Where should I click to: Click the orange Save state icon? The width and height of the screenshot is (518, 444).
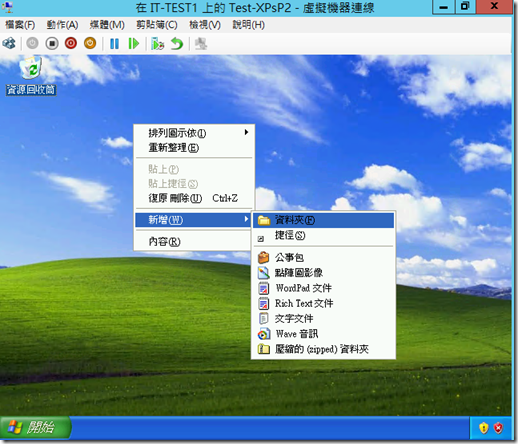coord(90,43)
